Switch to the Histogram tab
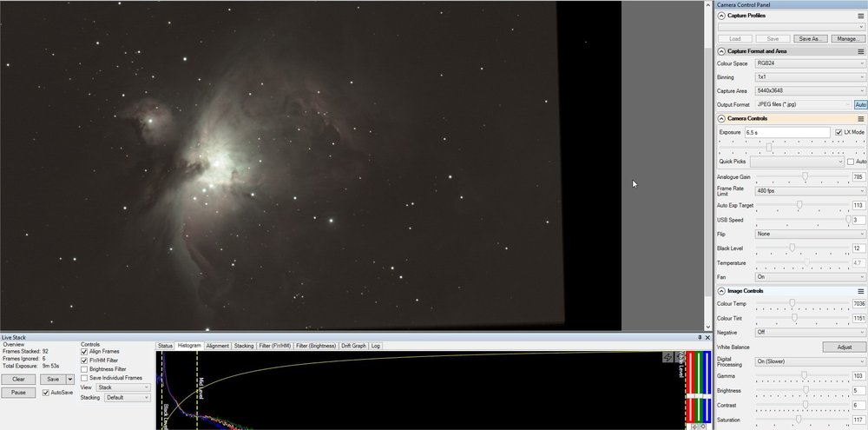Viewport: 868px width, 430px height. click(189, 346)
